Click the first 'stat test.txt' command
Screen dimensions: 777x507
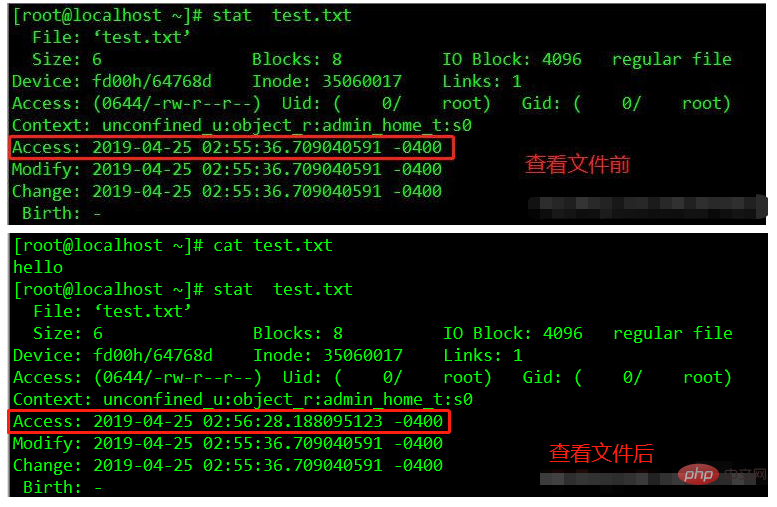click(182, 15)
